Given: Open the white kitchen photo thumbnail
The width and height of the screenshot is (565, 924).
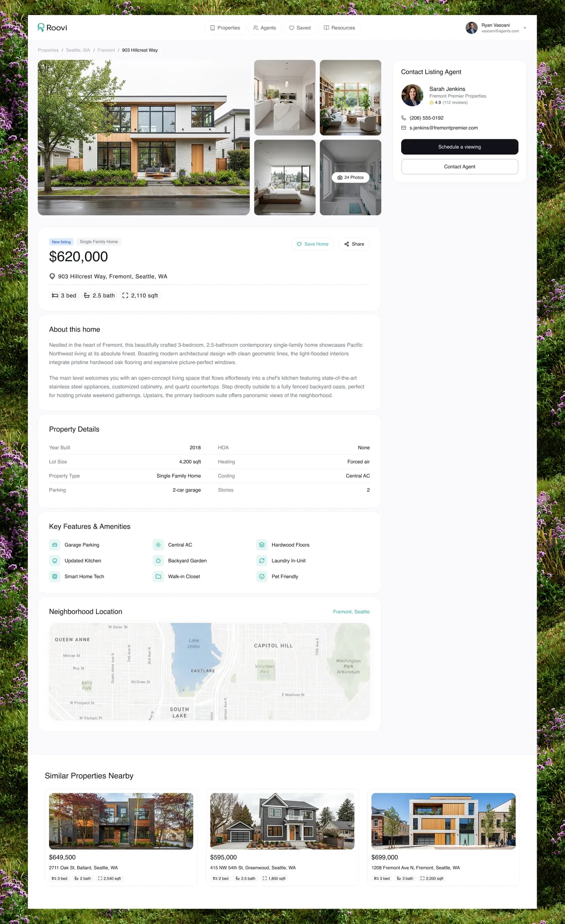Looking at the screenshot, I should pyautogui.click(x=285, y=97).
